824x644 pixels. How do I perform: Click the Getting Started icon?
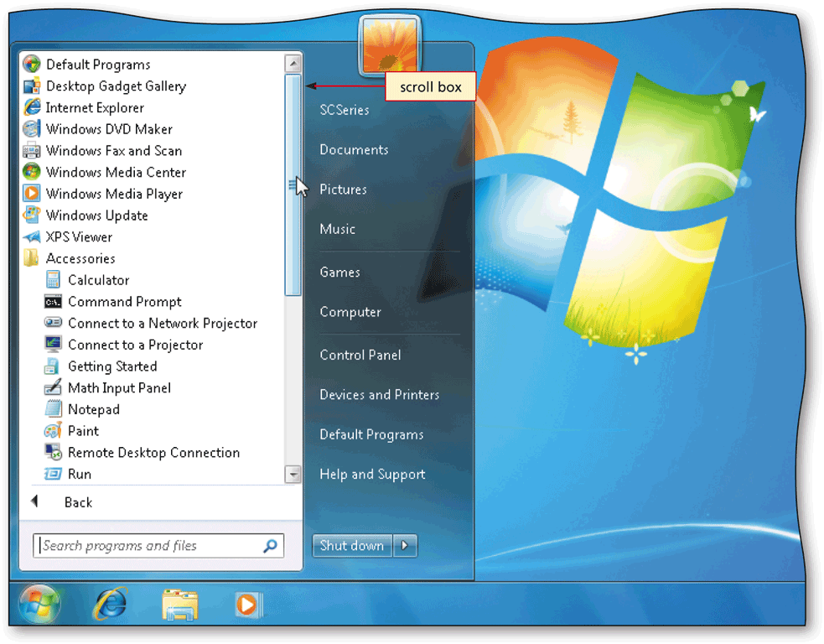pos(53,366)
